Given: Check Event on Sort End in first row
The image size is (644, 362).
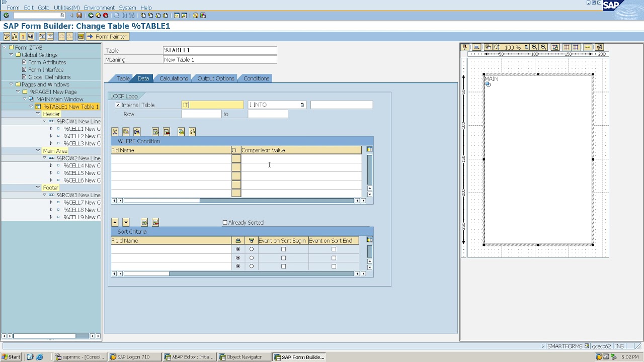Looking at the screenshot, I should click(x=334, y=249).
